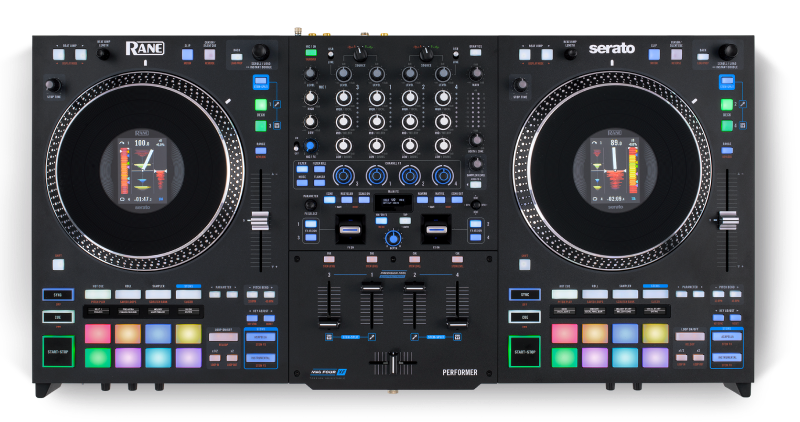Image resolution: width=800 pixels, height=422 pixels.
Task: Hold the left deck SHIFT button
Action: pyautogui.click(x=58, y=264)
